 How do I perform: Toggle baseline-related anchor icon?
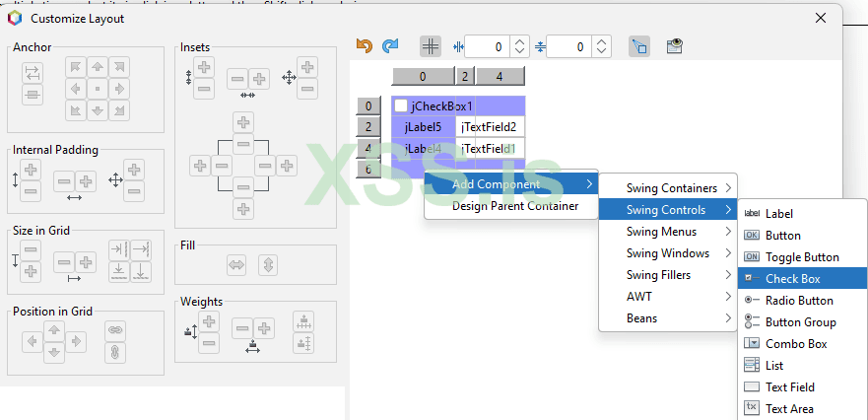point(33,95)
